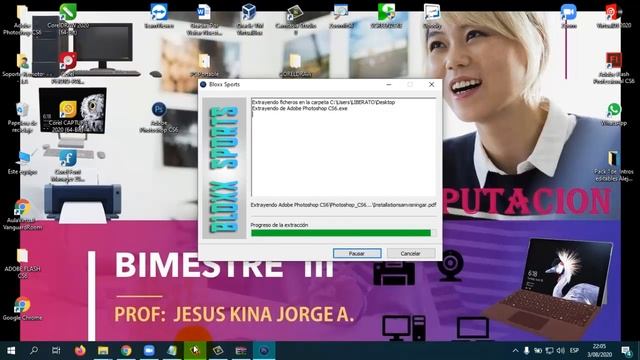
Task: Close the Bloxx Sports window
Action: tap(431, 84)
